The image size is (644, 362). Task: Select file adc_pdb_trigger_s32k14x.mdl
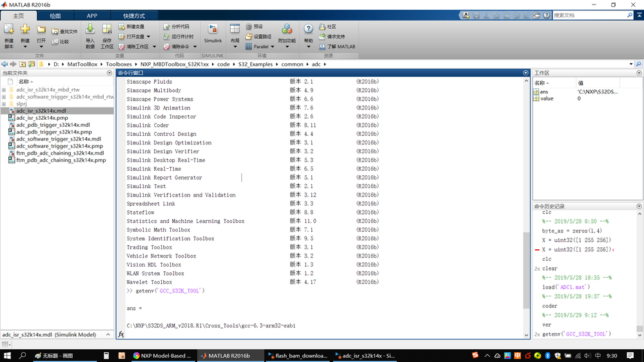tap(53, 125)
